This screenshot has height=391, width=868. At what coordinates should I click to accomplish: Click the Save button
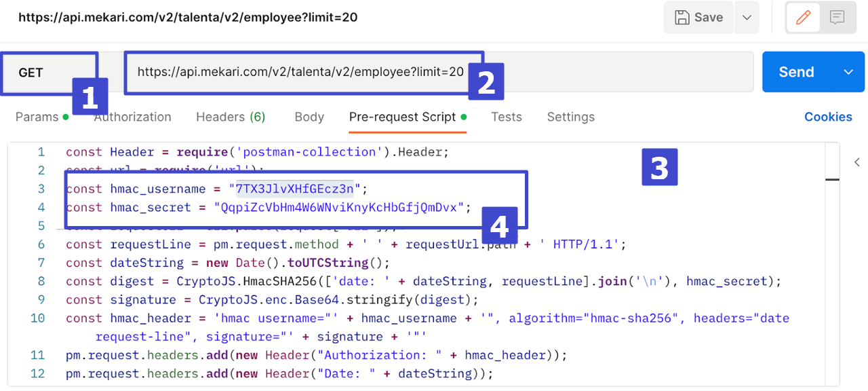pyautogui.click(x=698, y=18)
